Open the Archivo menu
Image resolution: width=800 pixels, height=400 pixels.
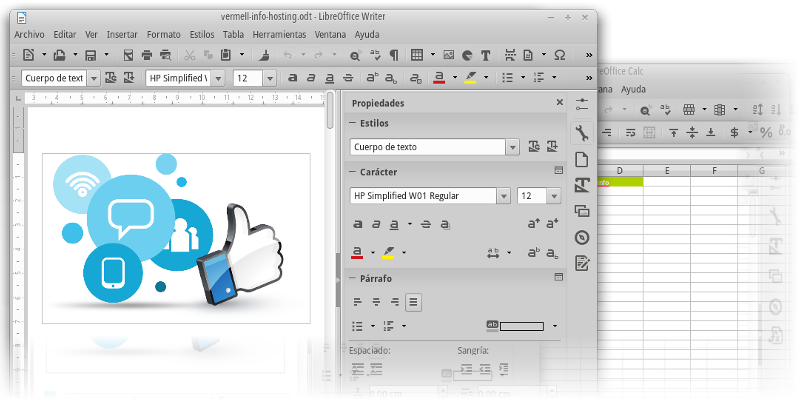[x=29, y=35]
